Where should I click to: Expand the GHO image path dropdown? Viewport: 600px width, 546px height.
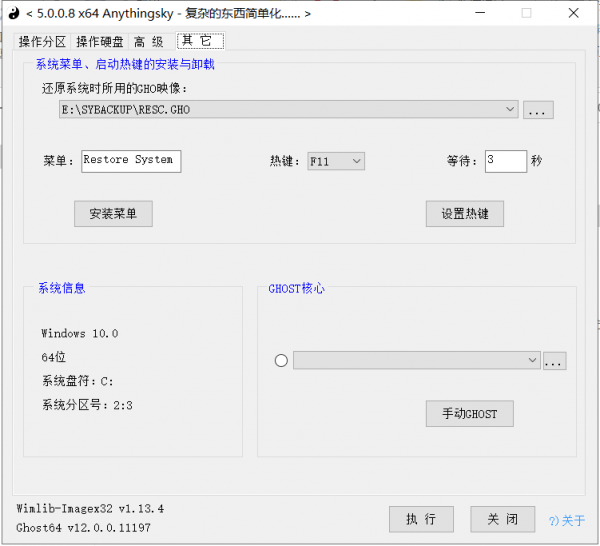pyautogui.click(x=509, y=109)
